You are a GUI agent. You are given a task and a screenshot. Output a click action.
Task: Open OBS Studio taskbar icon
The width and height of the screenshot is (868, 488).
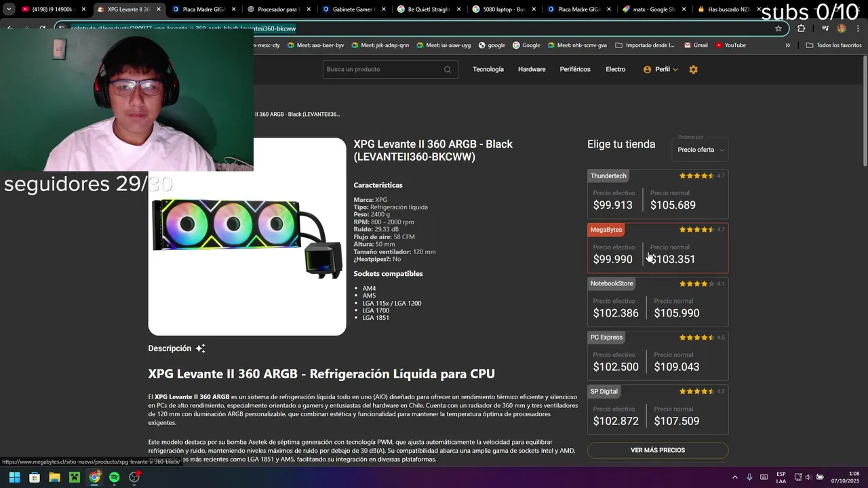click(134, 477)
